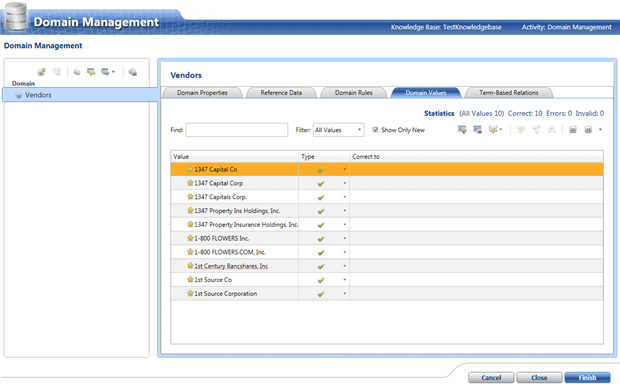Select the 1347 Property Ins Holdings, Inc. value
The width and height of the screenshot is (620, 386).
[x=237, y=211]
